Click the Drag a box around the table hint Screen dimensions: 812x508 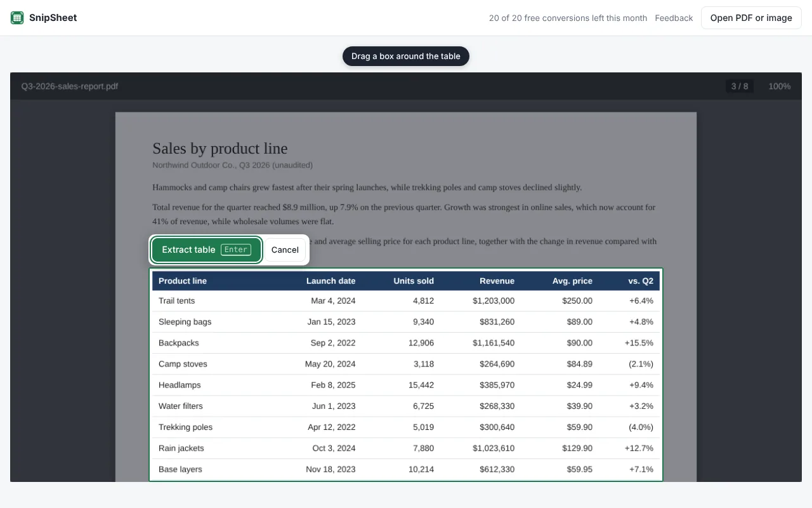[x=406, y=56]
